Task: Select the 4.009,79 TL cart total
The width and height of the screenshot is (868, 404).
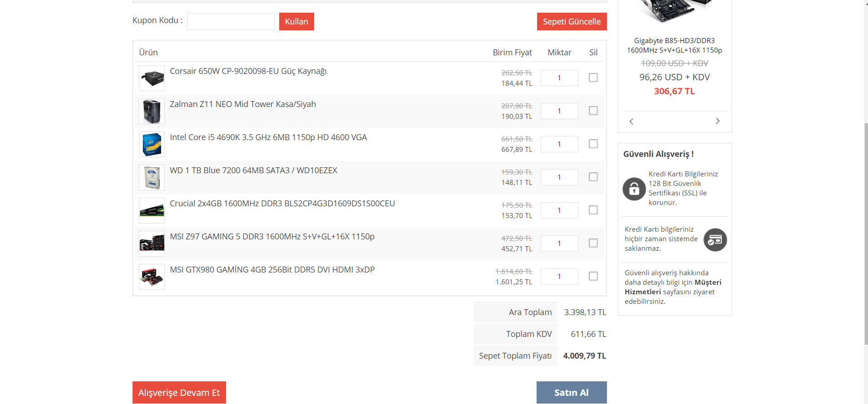Action: pyautogui.click(x=585, y=356)
